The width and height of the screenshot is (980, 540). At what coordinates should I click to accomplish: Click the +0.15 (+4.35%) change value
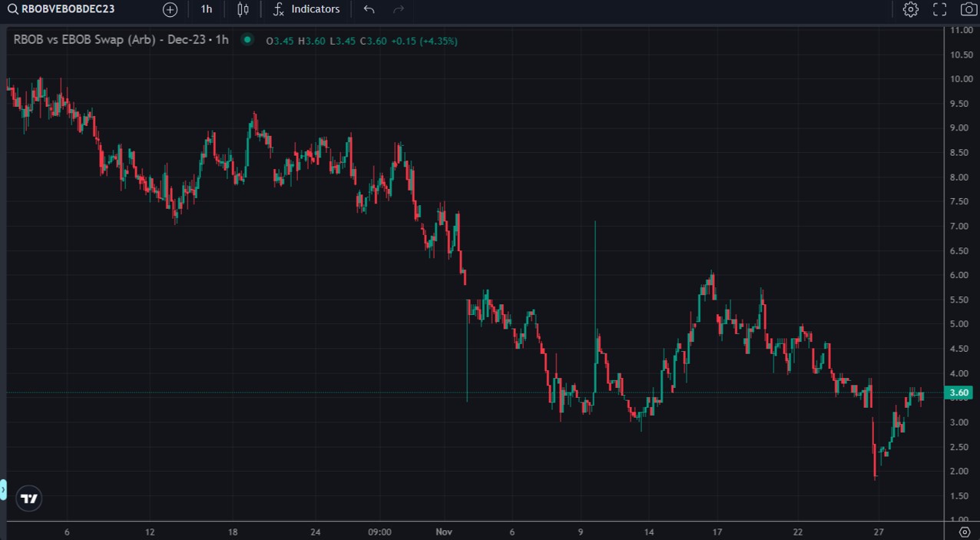(424, 41)
